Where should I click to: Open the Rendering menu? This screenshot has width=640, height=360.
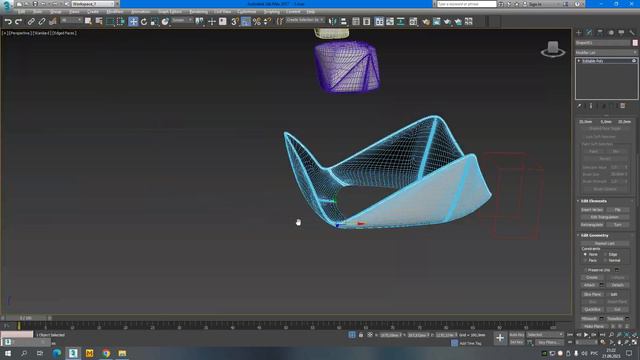coord(198,12)
